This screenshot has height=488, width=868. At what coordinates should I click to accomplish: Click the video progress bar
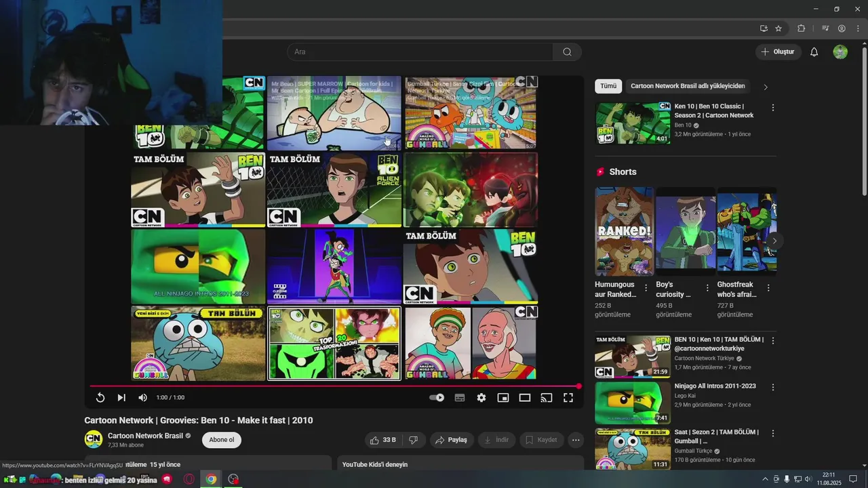click(334, 386)
